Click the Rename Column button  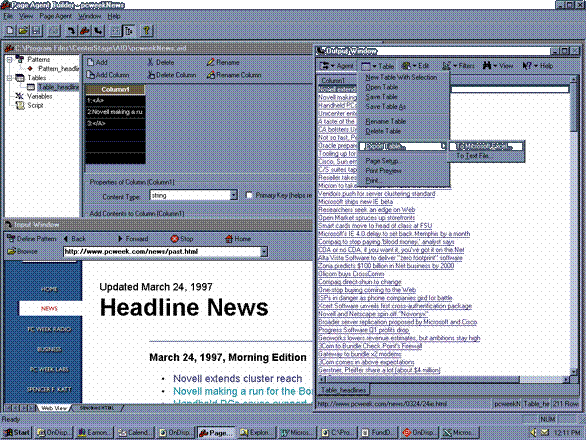coord(234,75)
